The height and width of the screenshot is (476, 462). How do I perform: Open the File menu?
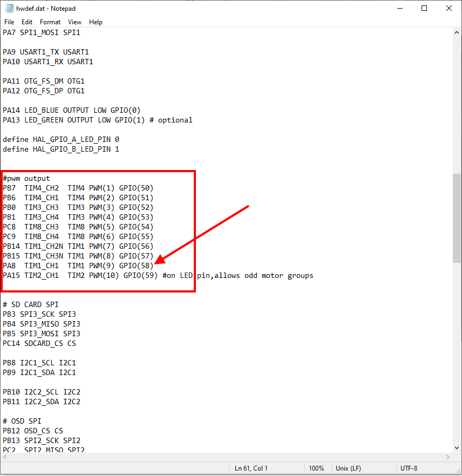coord(9,22)
